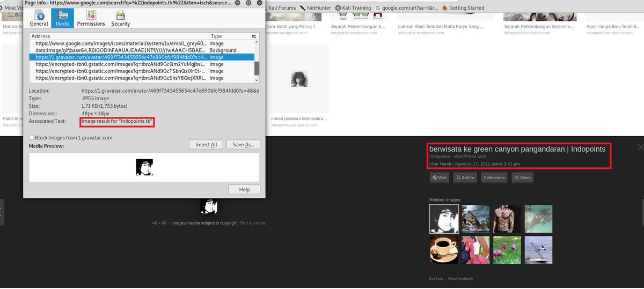Open 'Lukisan Alam Terindah Maha Karya Sang' result
Viewport: 644px width, 289px height.
coord(440,26)
